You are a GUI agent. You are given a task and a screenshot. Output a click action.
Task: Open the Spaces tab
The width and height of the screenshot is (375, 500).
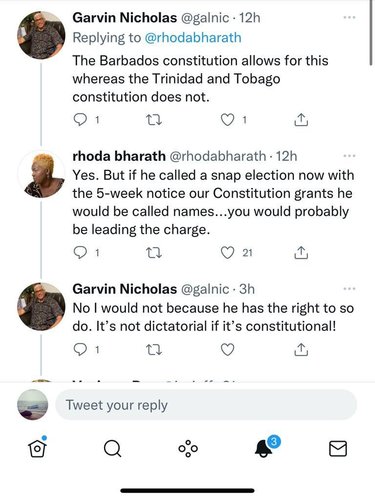click(188, 448)
